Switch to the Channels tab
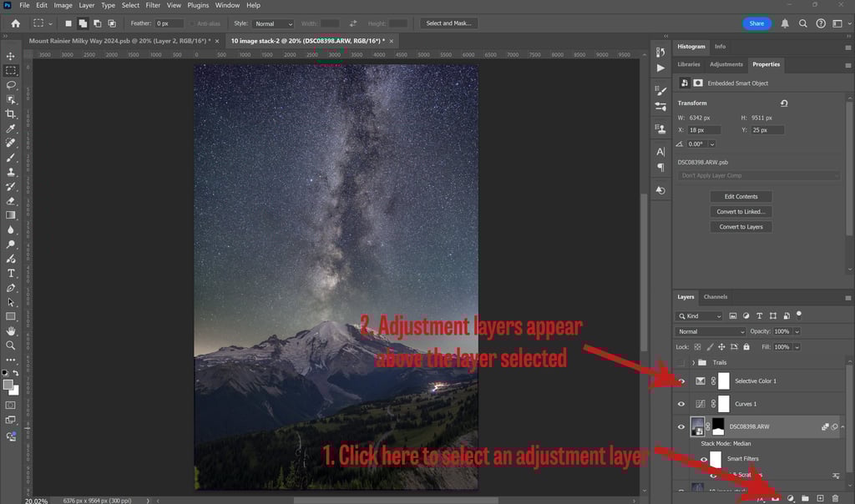The height and width of the screenshot is (504, 855). tap(716, 297)
